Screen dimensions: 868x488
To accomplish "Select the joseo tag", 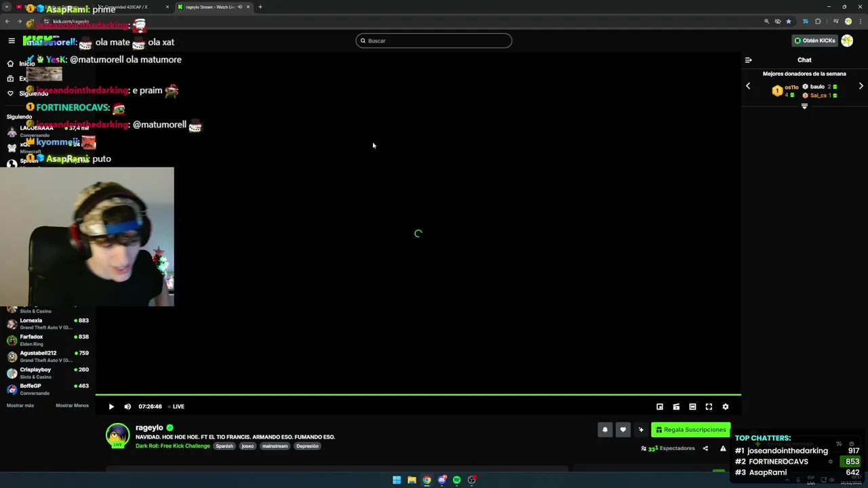I will click(248, 446).
